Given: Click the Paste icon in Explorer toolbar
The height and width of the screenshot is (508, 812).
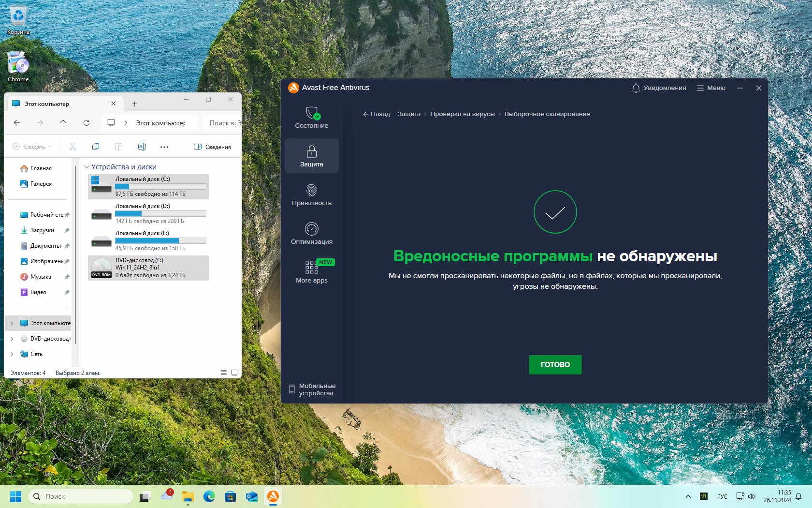Looking at the screenshot, I should tap(119, 147).
